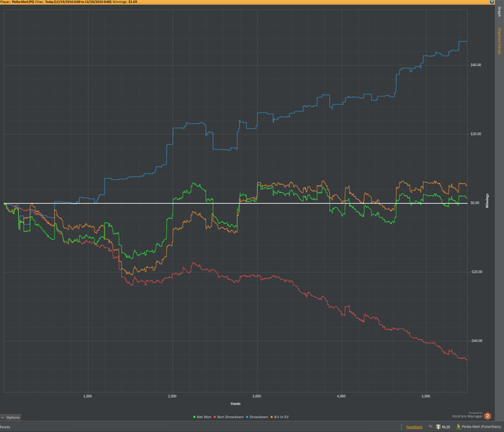Viewport: 504px width, 432px height.
Task: Click the Hands x-axis title
Action: (235, 404)
